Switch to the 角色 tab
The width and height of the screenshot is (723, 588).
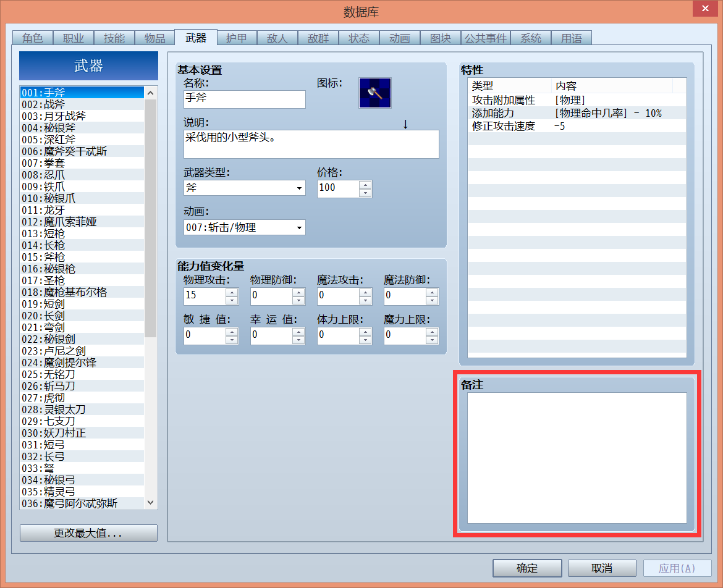[x=32, y=38]
